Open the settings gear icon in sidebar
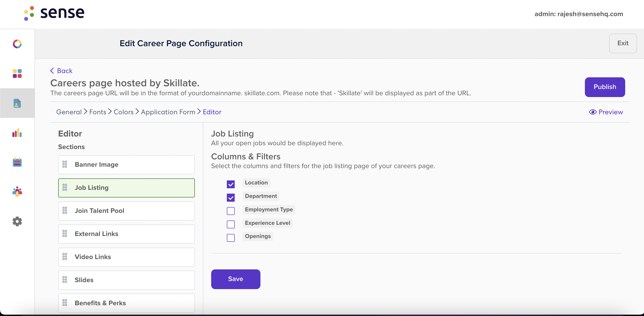 (x=17, y=221)
